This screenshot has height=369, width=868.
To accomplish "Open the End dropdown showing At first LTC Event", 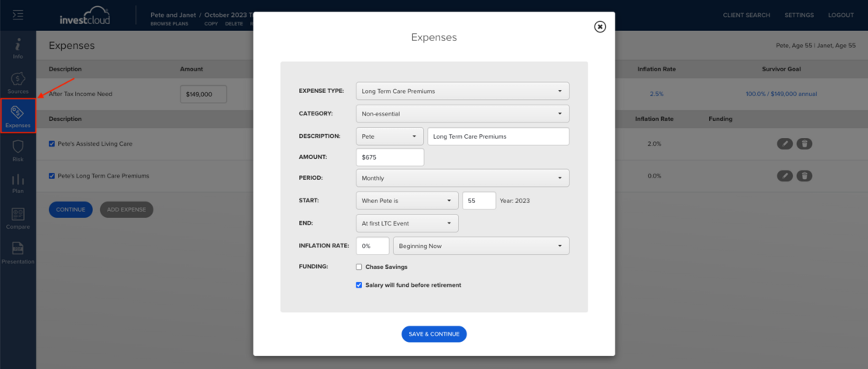I will [x=407, y=223].
